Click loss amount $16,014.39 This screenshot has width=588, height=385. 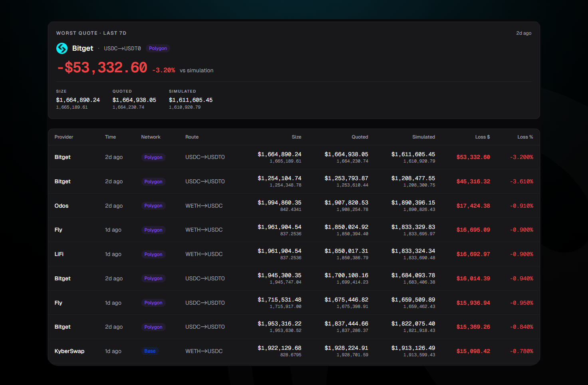(473, 278)
